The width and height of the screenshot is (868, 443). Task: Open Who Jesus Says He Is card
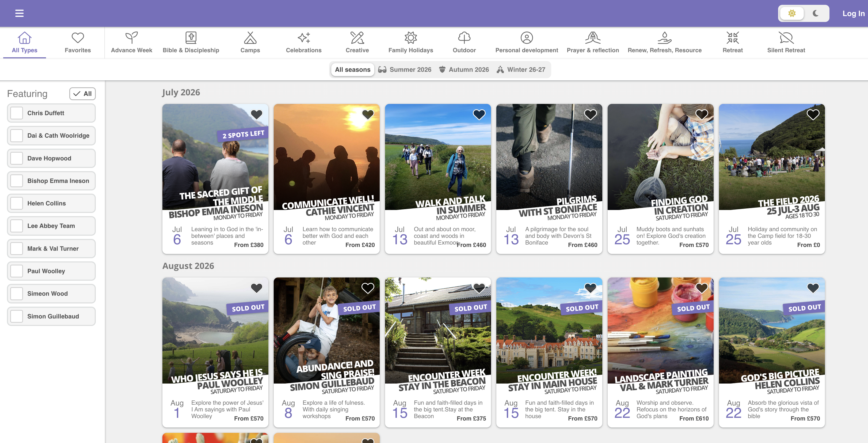(215, 352)
